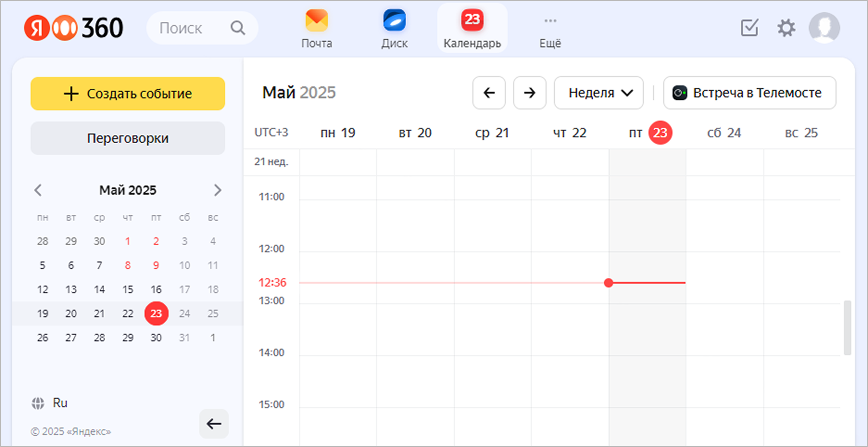Screen dimensions: 868x447
Task: Open the Ru language selector
Action: point(50,403)
